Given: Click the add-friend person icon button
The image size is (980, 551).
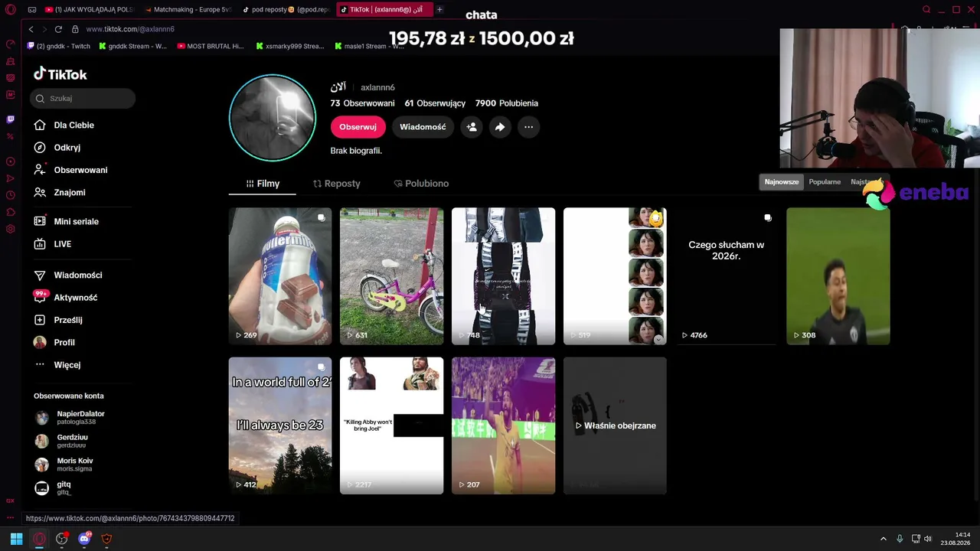Looking at the screenshot, I should 472,127.
